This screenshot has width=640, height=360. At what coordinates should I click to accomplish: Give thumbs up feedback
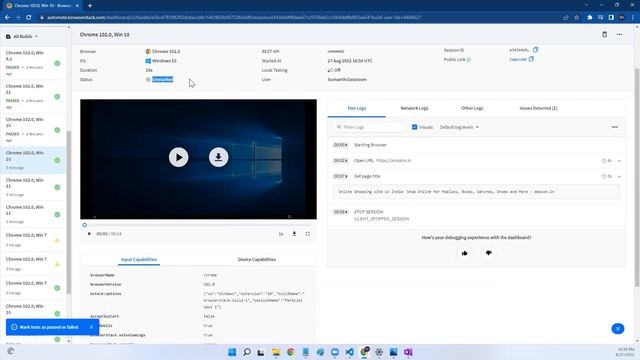pyautogui.click(x=464, y=253)
